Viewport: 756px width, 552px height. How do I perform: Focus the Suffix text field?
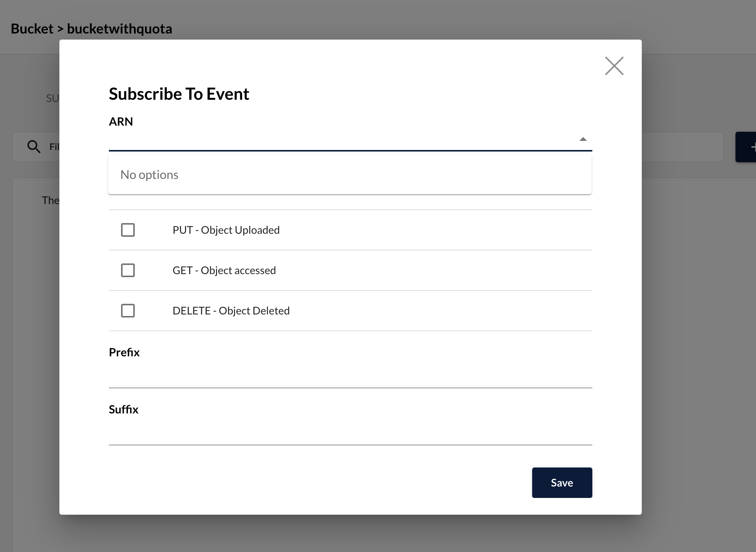[350, 434]
